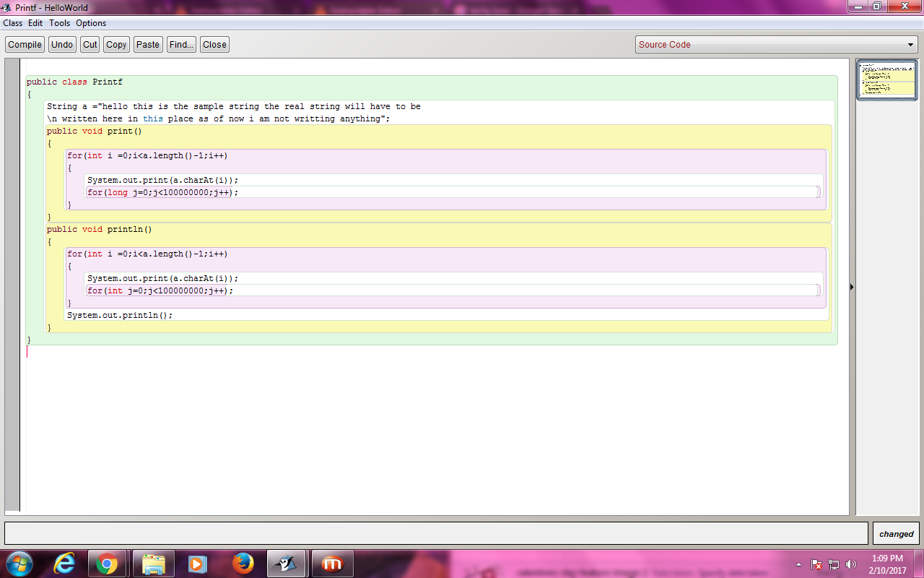Click the code navigator thumbnail
Viewport: 924px width, 578px height.
pyautogui.click(x=886, y=79)
